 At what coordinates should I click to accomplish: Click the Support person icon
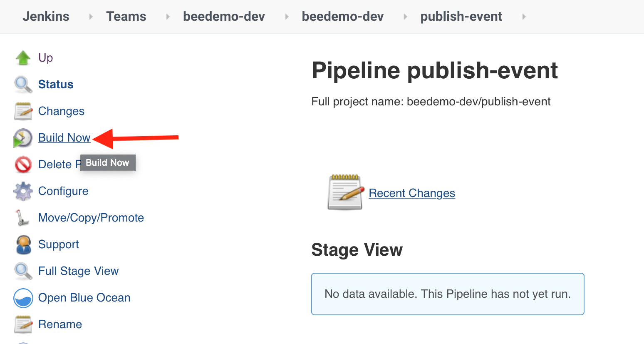point(23,244)
